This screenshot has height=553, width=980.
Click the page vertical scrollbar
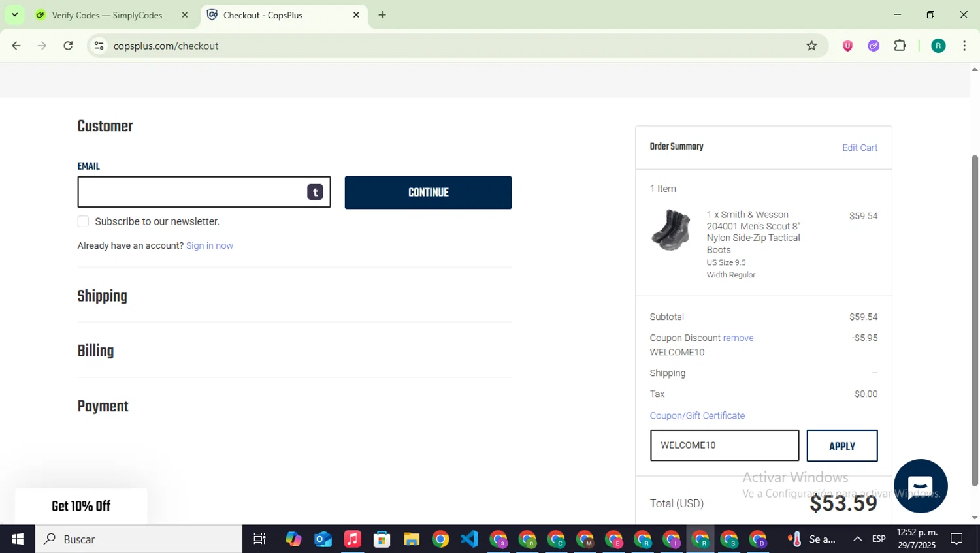tap(975, 320)
